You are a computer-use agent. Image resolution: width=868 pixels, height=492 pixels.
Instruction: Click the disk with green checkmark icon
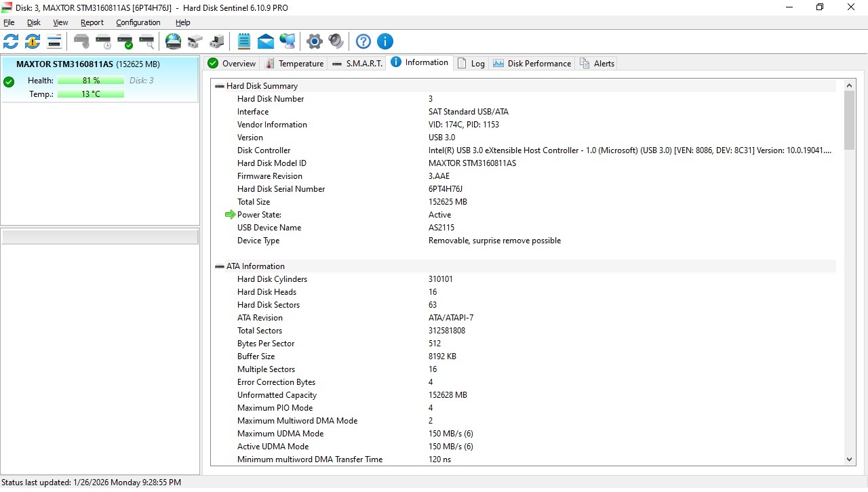(x=125, y=41)
